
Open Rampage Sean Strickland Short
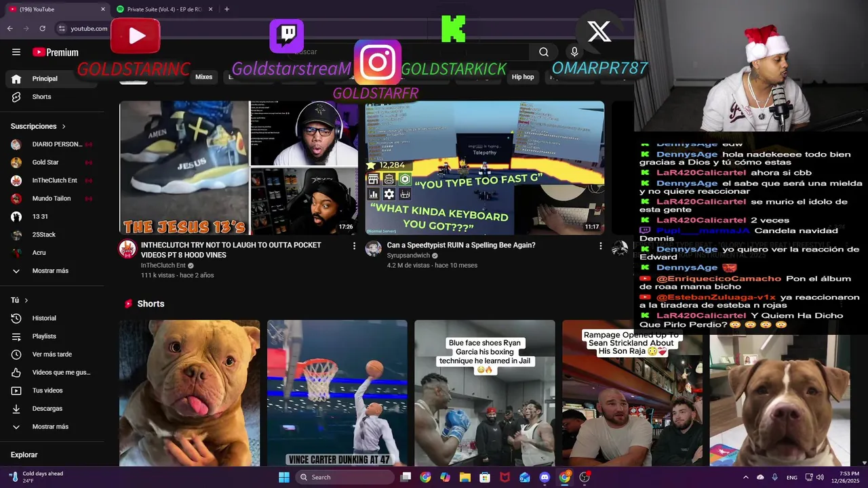(x=632, y=393)
